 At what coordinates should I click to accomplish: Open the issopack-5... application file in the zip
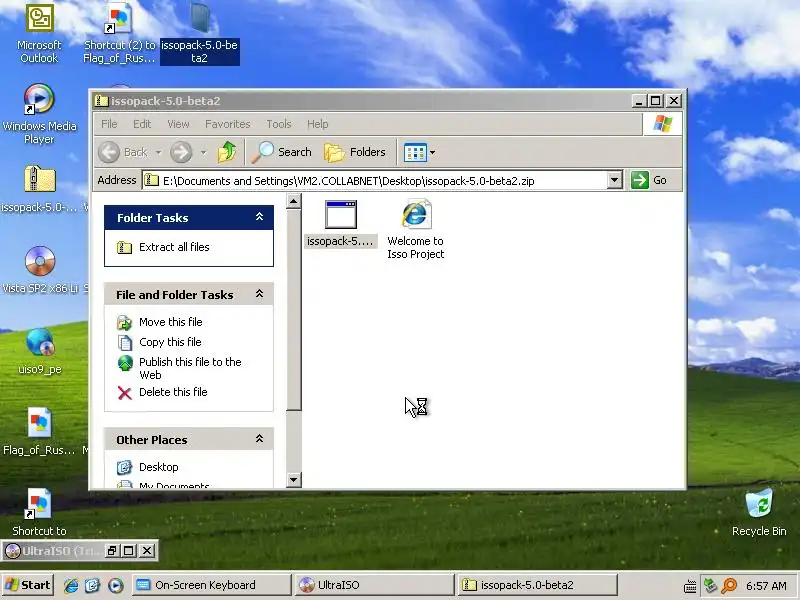pyautogui.click(x=341, y=224)
